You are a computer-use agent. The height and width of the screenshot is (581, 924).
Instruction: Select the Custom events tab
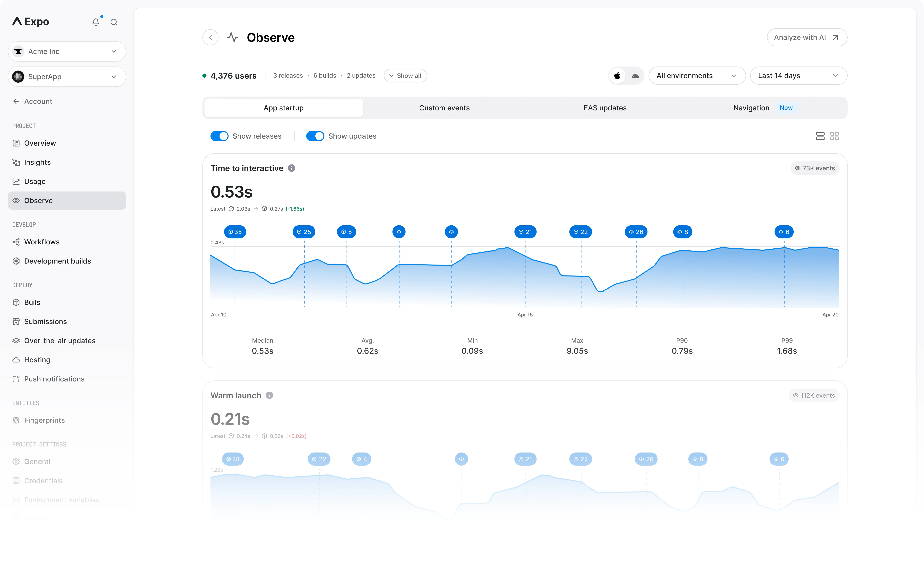[x=444, y=108]
